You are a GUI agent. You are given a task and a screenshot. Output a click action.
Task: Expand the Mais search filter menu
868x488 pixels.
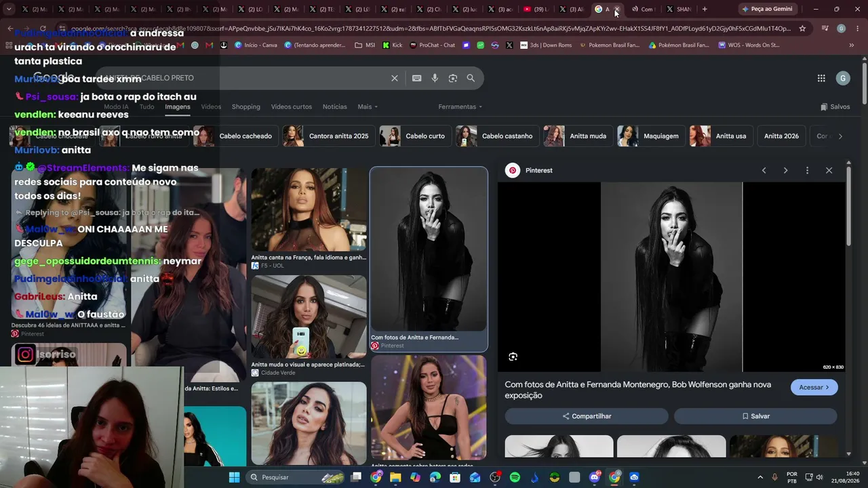(x=368, y=106)
